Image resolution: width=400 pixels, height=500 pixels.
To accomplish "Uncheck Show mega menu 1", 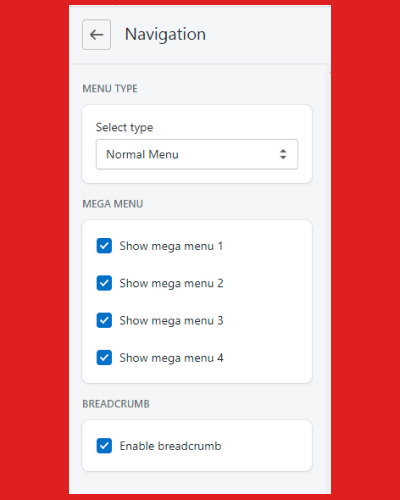I will (104, 246).
